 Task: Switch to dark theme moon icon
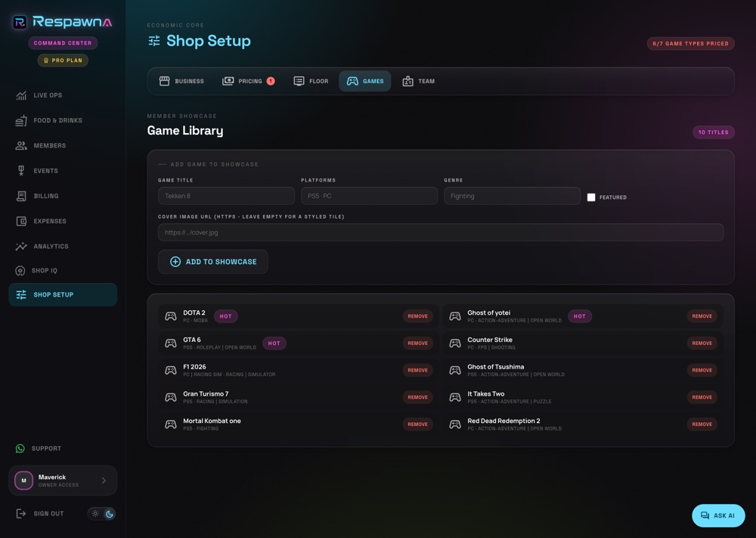pos(110,514)
